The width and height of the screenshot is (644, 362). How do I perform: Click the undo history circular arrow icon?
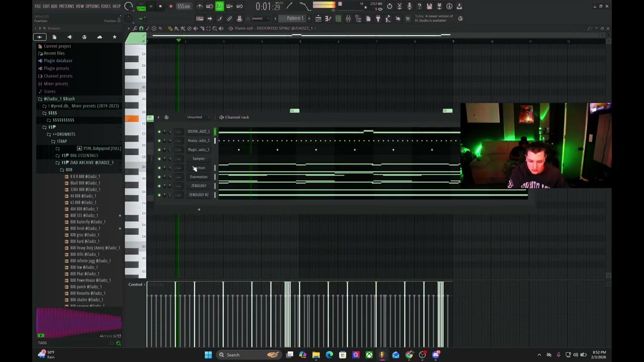[389, 7]
